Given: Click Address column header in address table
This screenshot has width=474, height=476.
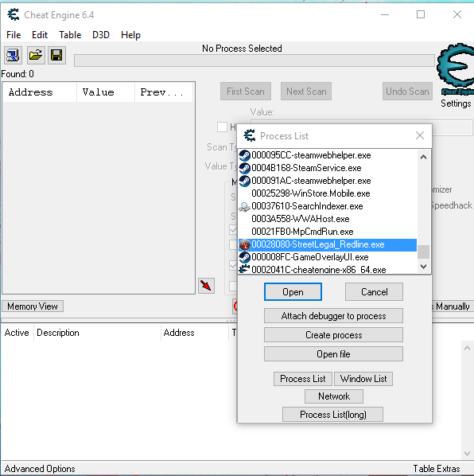Looking at the screenshot, I should click(194, 333).
